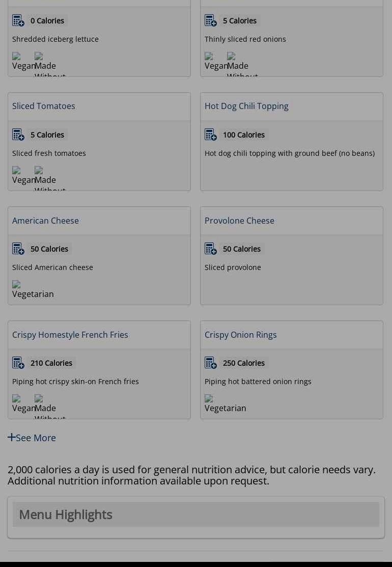Click calculator icon beside American Cheese calories
Viewport: 392px width, 567px height.
click(18, 249)
